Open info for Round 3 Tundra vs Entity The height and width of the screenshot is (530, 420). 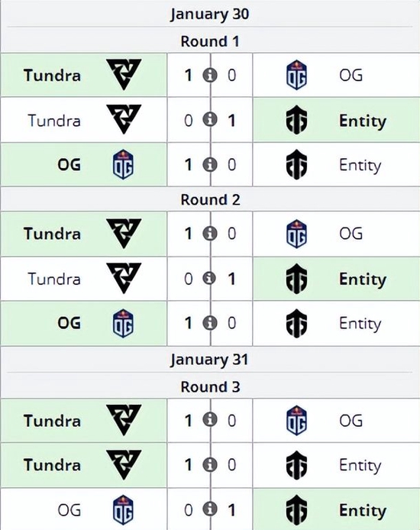[x=210, y=465]
